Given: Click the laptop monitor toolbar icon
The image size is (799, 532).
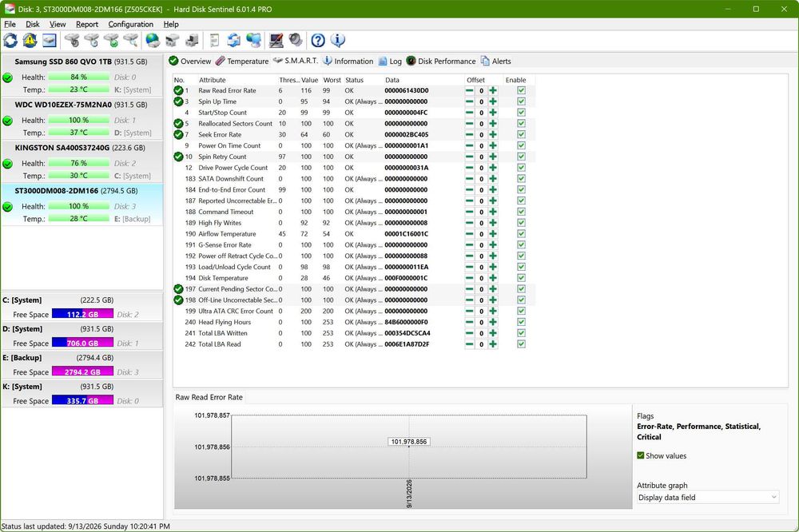Looking at the screenshot, I should coord(276,40).
